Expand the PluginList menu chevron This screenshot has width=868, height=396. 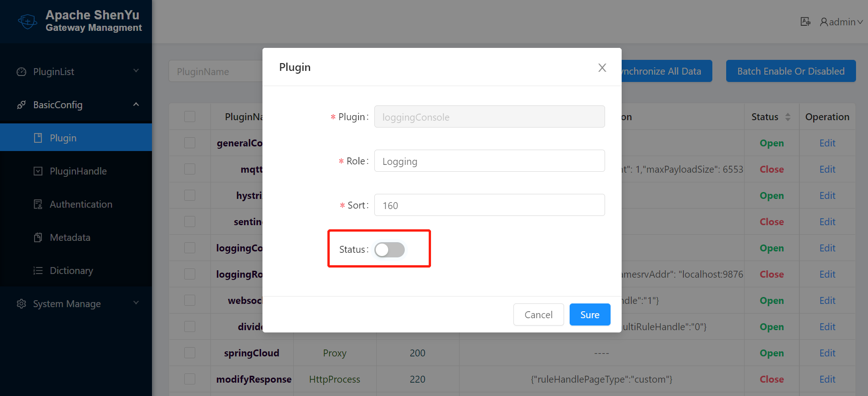tap(136, 71)
